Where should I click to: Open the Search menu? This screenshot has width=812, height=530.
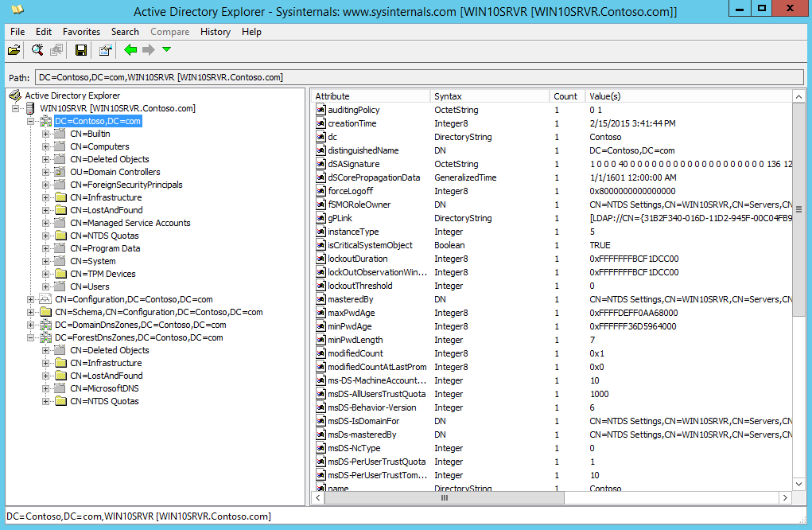[125, 32]
